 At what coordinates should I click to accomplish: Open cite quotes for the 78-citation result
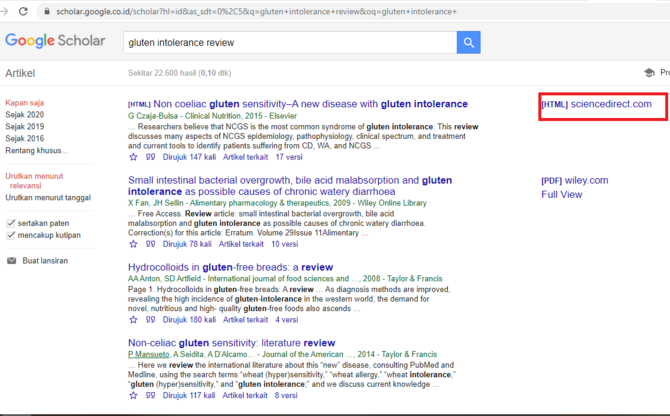pyautogui.click(x=150, y=244)
